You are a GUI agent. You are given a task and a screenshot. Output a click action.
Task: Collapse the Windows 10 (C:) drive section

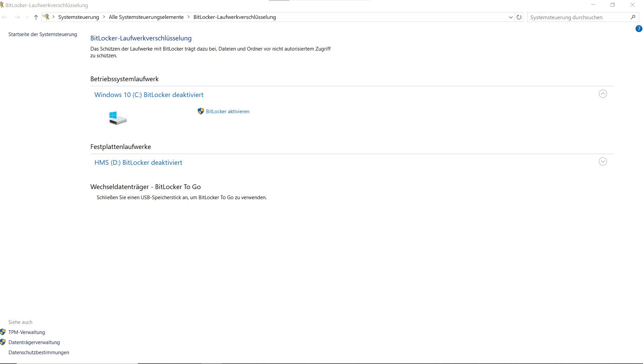pyautogui.click(x=603, y=94)
